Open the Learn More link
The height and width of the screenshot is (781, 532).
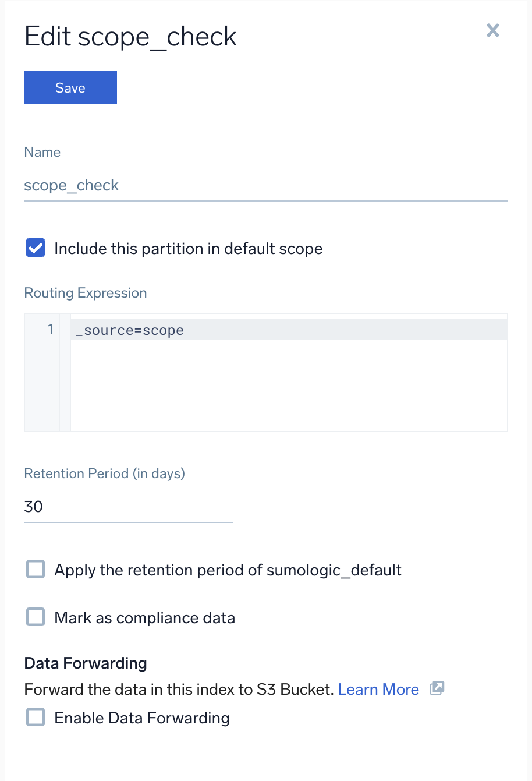(378, 690)
